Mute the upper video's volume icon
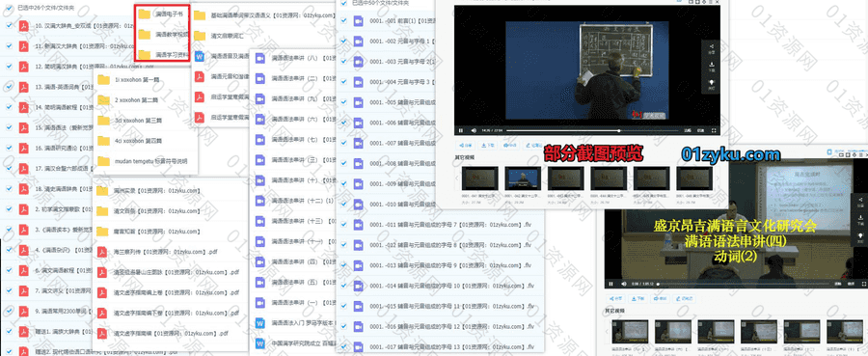Screen dimensions: 868x356 [x=474, y=130]
